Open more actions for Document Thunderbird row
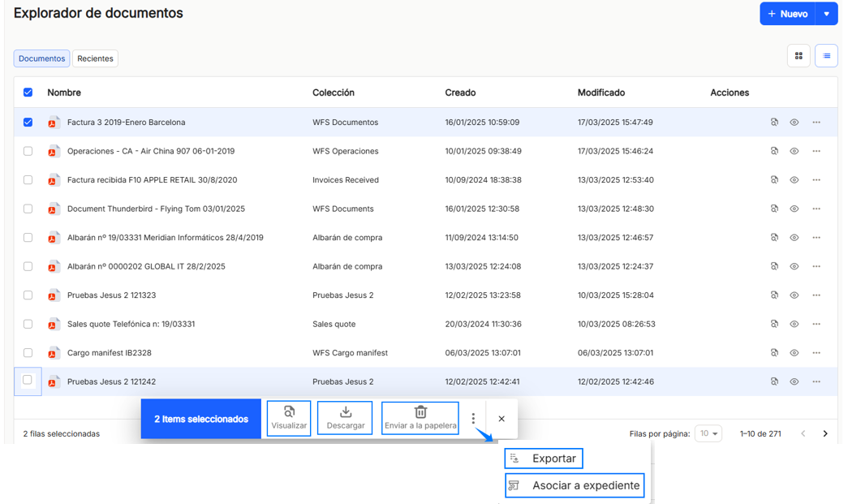 coord(816,209)
